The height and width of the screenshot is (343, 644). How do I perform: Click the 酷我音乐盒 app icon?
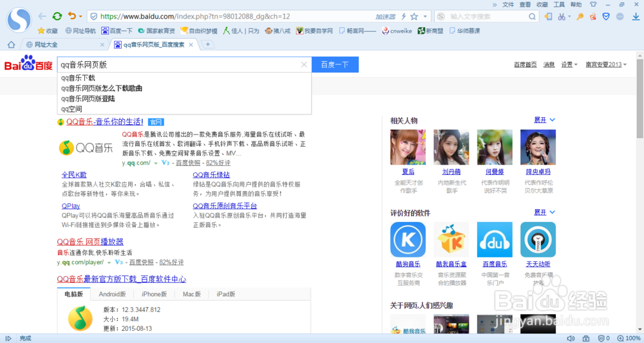[451, 239]
